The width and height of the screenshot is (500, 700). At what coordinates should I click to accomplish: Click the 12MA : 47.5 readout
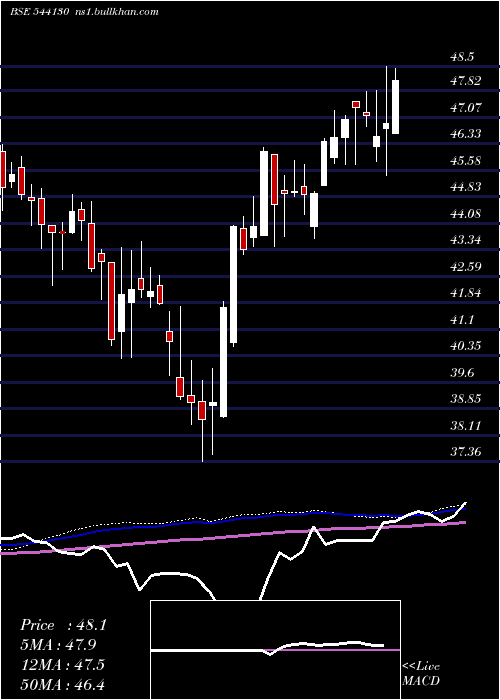point(62,664)
